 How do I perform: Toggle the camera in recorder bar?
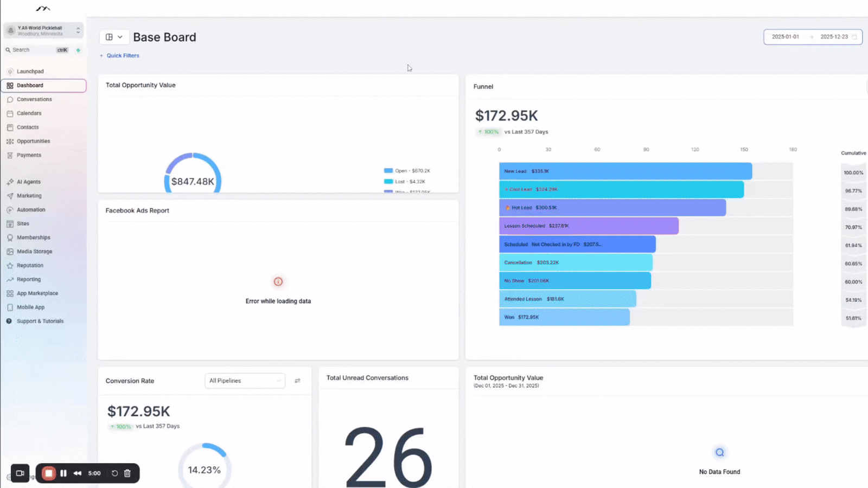pyautogui.click(x=20, y=473)
